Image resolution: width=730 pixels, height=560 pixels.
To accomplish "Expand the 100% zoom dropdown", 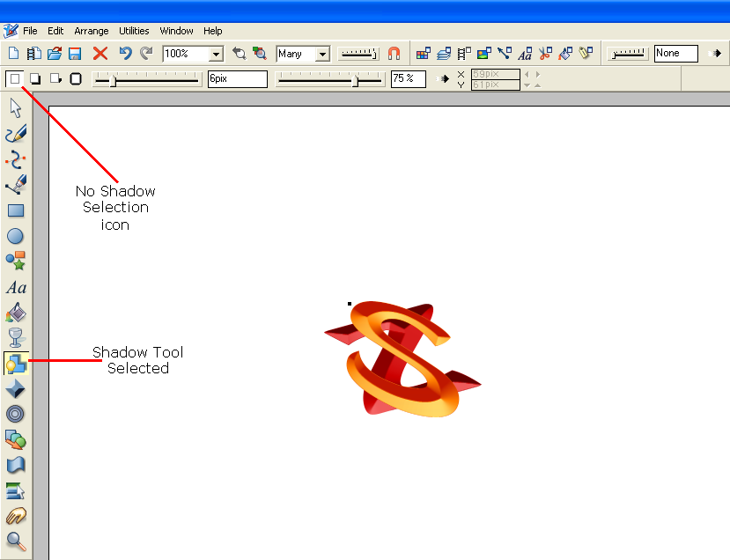I will pyautogui.click(x=216, y=54).
